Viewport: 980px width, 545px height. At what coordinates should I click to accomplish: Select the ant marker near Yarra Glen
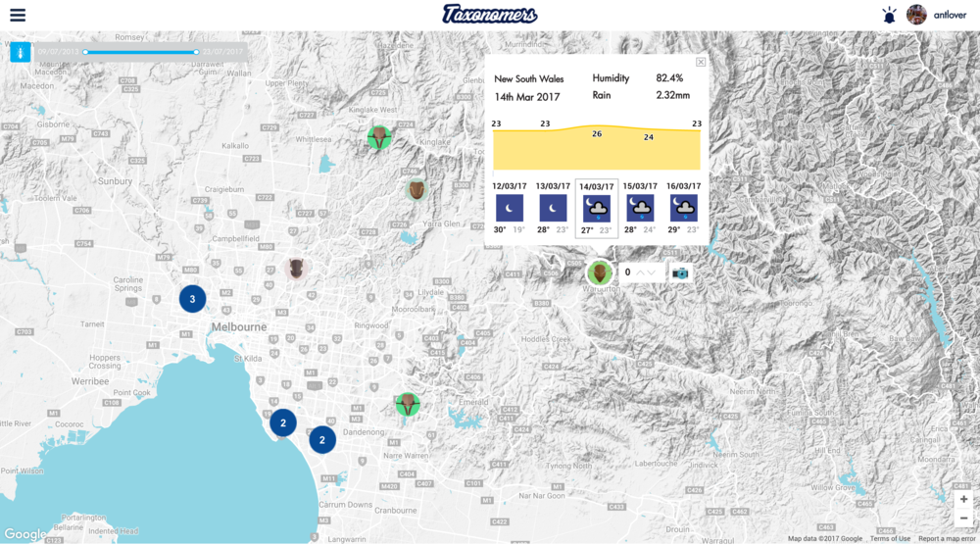[x=416, y=190]
